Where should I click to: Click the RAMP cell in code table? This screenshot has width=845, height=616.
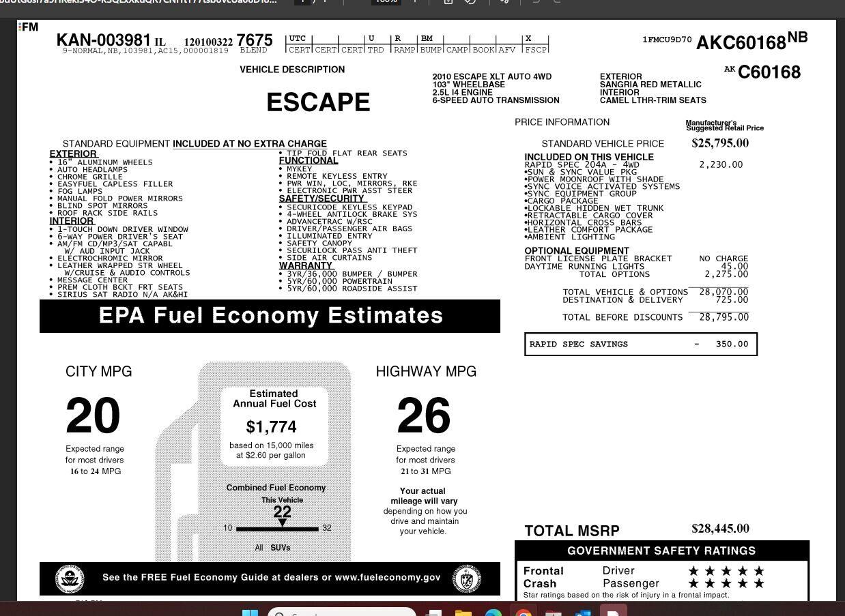[404, 50]
